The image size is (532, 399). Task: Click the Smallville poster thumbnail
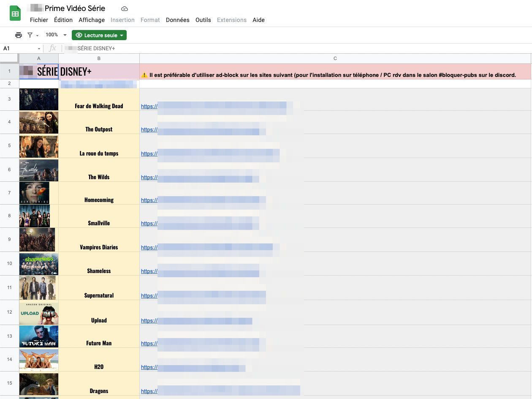coord(35,216)
